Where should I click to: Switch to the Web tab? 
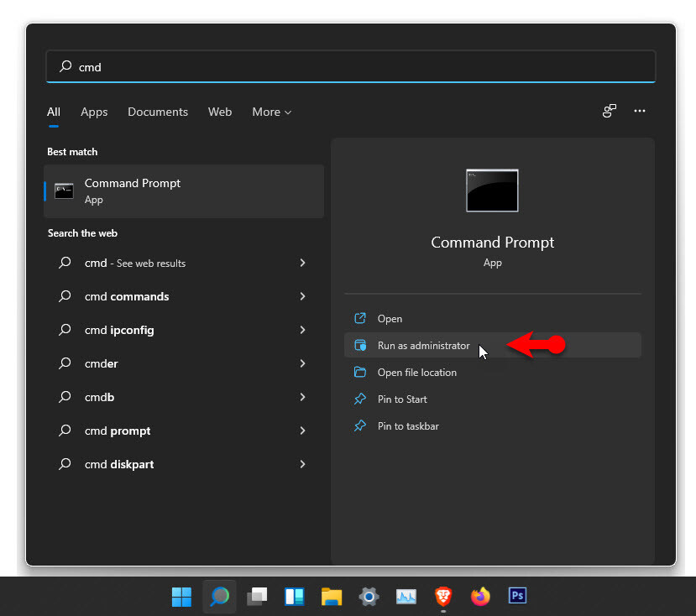click(220, 112)
